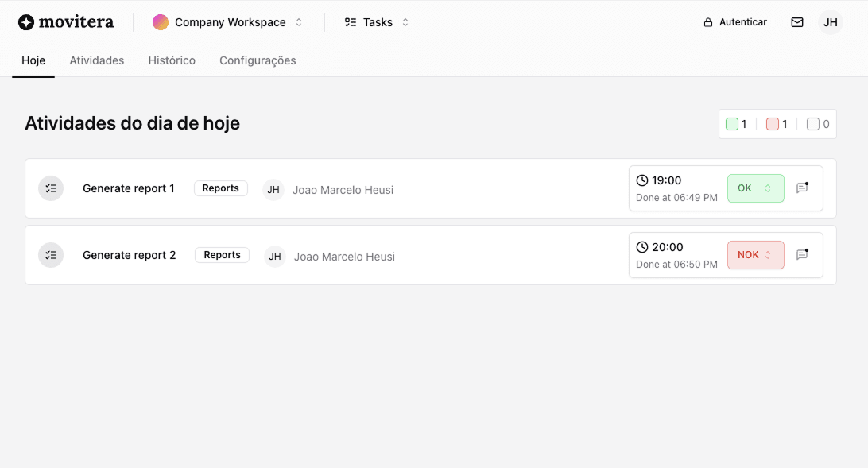Click the movitera logo
Viewport: 868px width, 468px height.
coord(66,21)
